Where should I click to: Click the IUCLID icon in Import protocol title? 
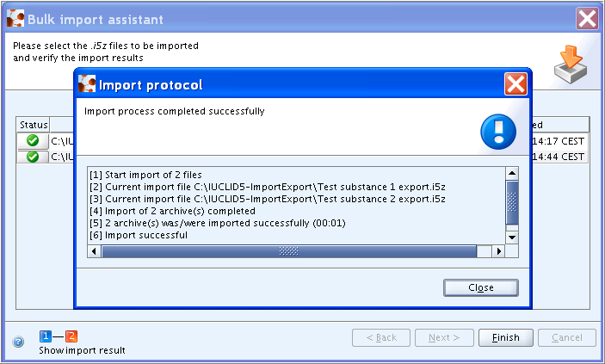click(87, 83)
